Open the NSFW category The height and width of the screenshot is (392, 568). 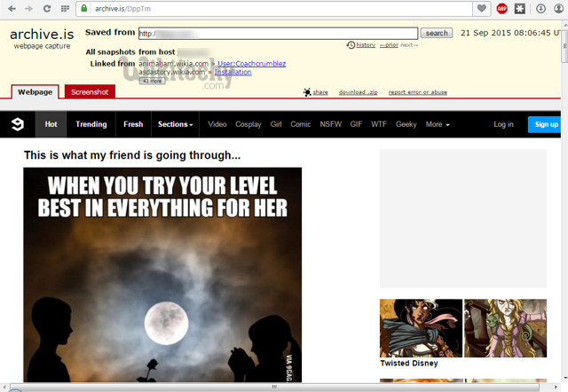[x=331, y=124]
